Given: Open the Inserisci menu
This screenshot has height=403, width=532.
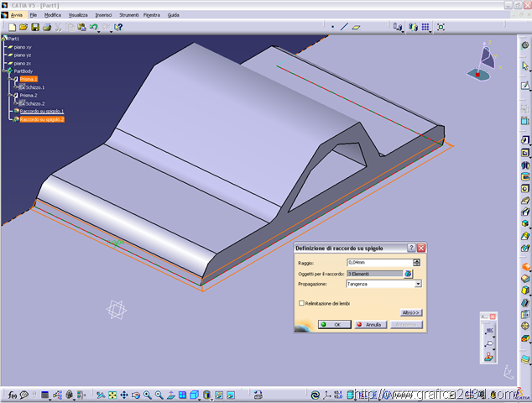Looking at the screenshot, I should click(103, 15).
